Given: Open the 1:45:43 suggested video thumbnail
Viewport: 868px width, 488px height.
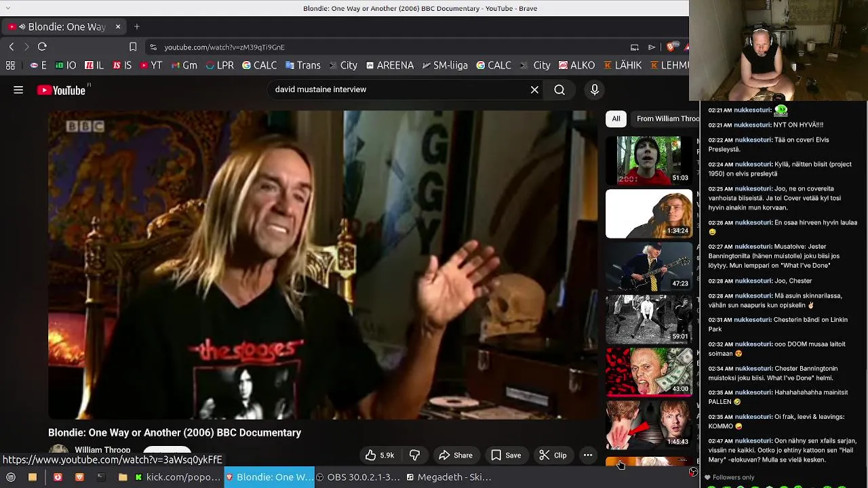Looking at the screenshot, I should pyautogui.click(x=649, y=425).
